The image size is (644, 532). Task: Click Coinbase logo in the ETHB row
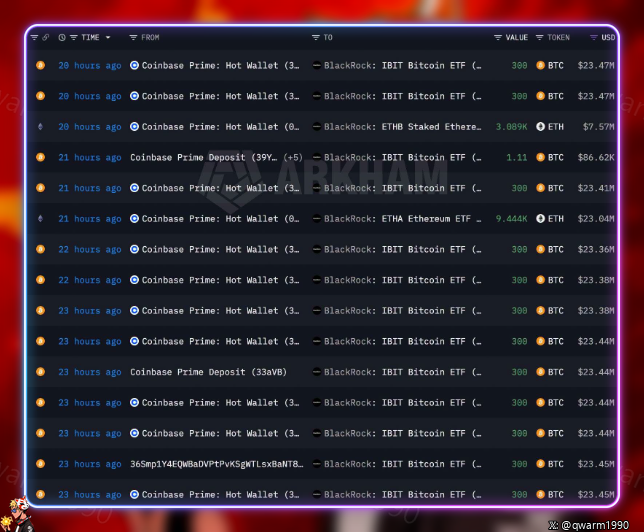tap(134, 127)
